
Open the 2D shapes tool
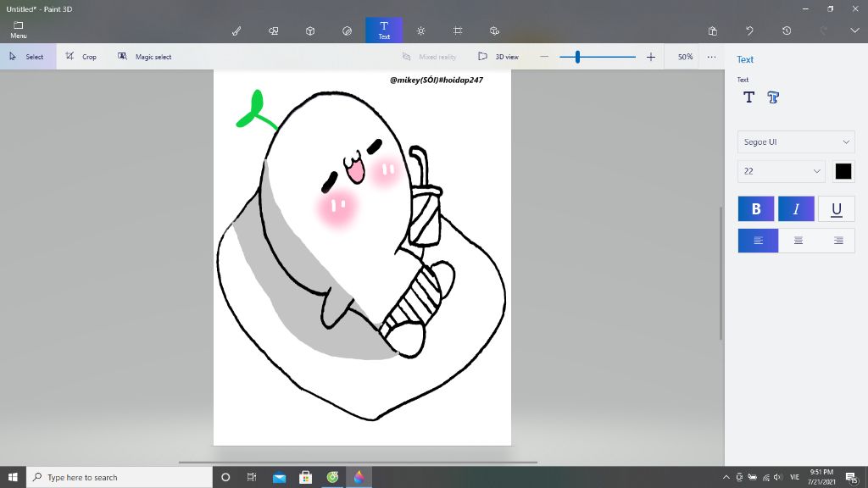tap(274, 30)
